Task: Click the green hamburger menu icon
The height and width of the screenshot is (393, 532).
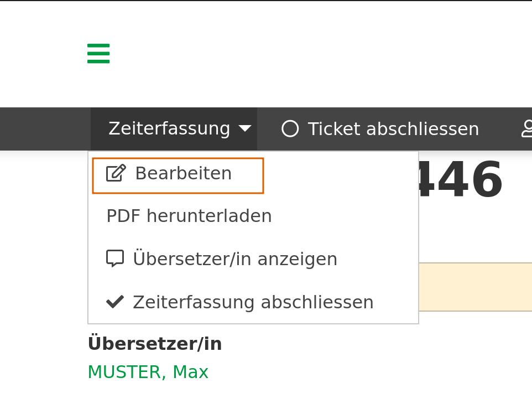Action: [98, 54]
